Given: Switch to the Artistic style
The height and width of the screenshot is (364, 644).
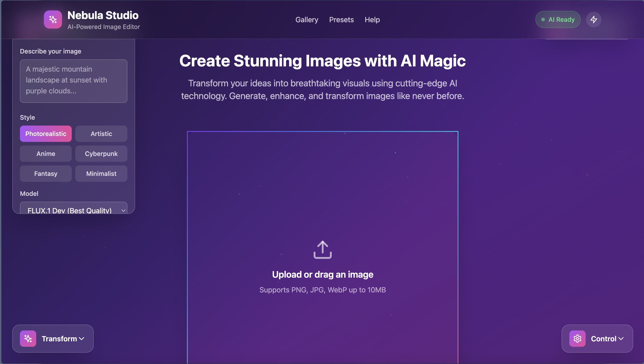Looking at the screenshot, I should tap(101, 133).
